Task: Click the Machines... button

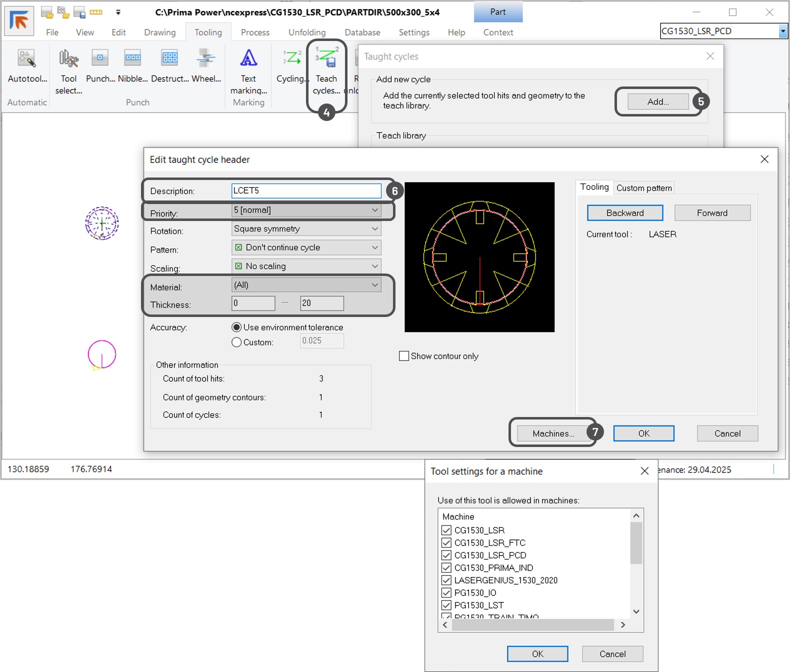Action: (x=553, y=433)
